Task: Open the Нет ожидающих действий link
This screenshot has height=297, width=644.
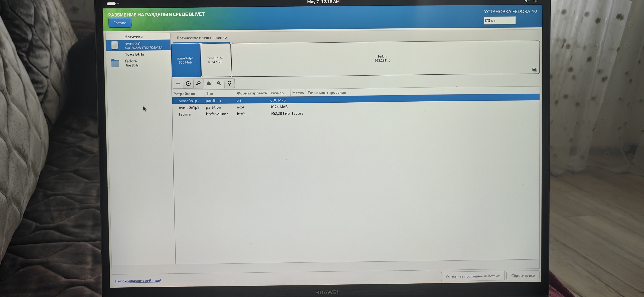Action: [x=138, y=281]
